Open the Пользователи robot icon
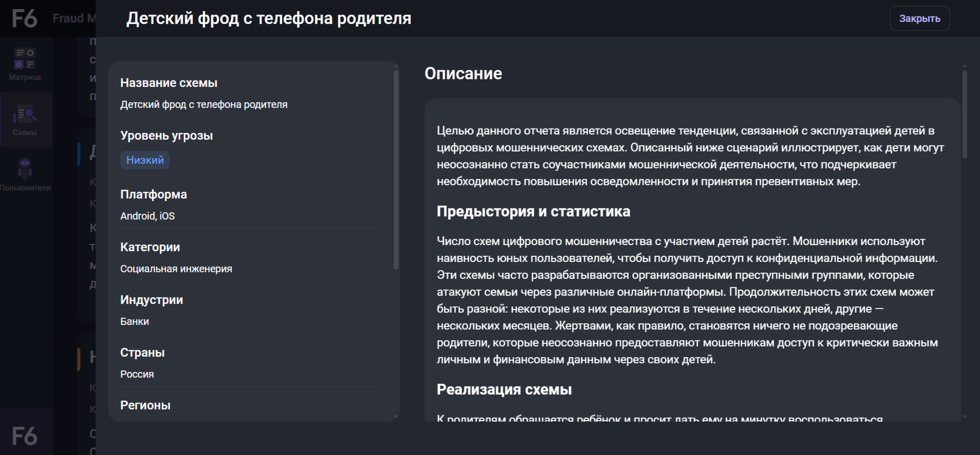The width and height of the screenshot is (980, 455). pyautogui.click(x=25, y=168)
